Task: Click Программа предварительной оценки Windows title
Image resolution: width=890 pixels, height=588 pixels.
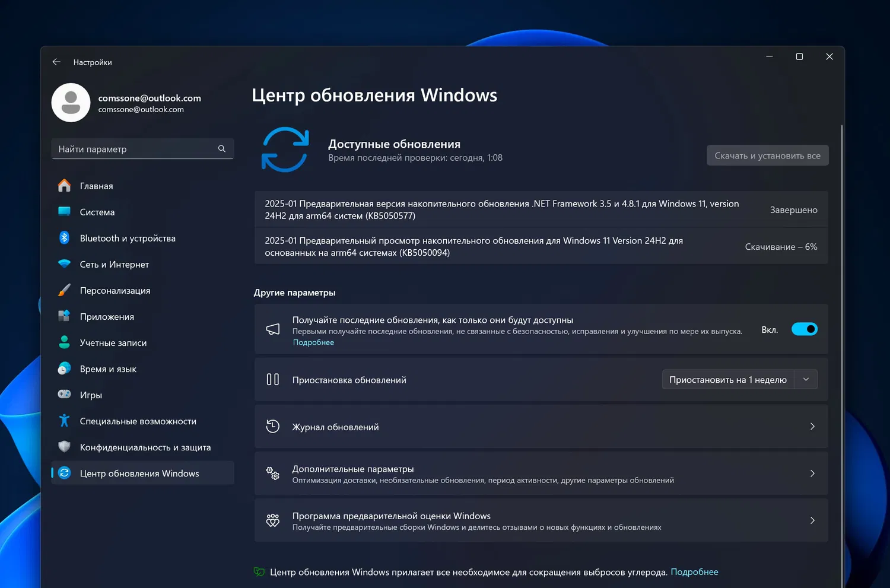Action: tap(392, 516)
